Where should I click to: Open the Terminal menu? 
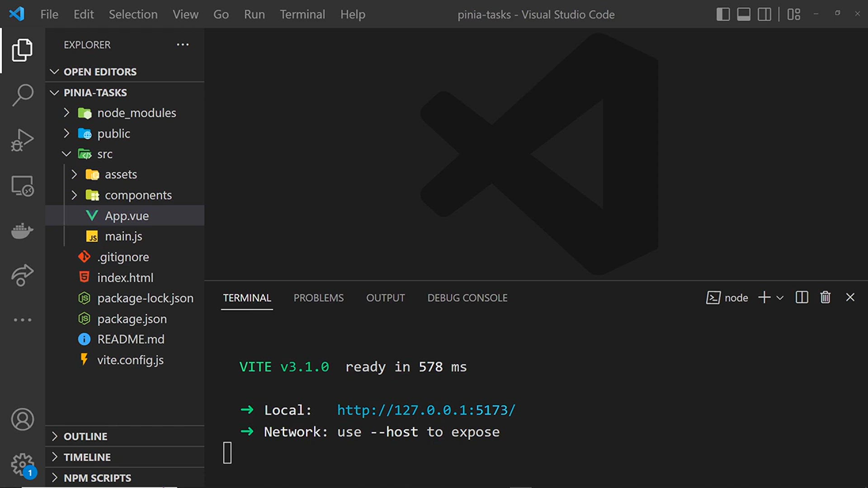tap(302, 14)
